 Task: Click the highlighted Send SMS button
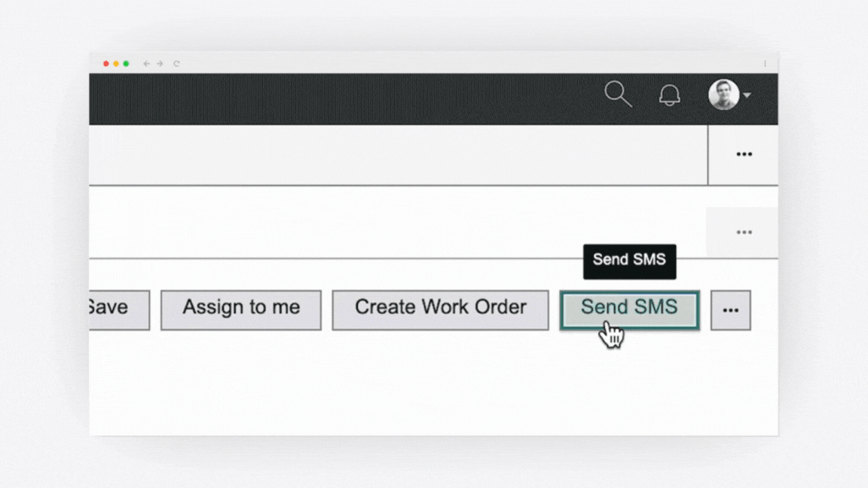(629, 310)
